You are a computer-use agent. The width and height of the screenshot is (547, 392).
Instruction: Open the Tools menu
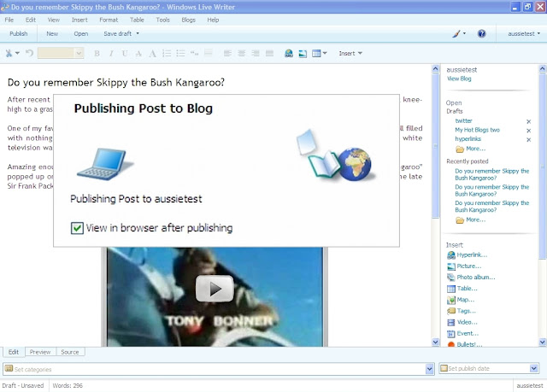[x=162, y=20]
